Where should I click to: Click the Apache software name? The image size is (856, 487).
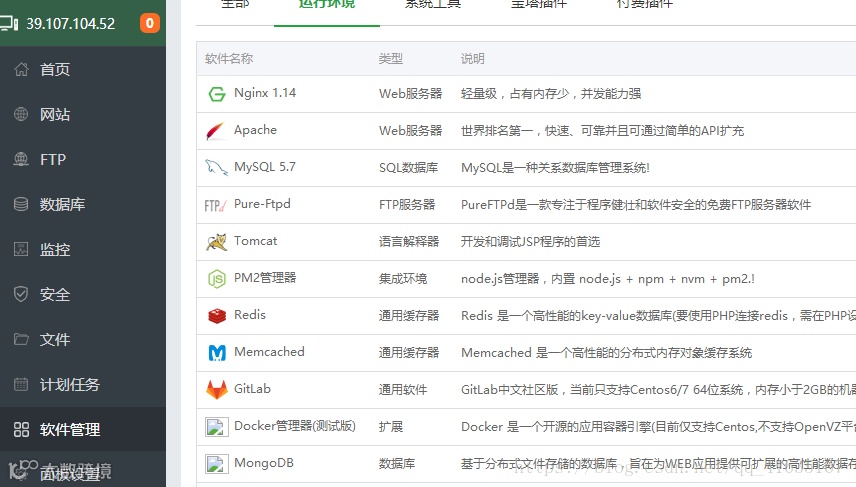(255, 130)
